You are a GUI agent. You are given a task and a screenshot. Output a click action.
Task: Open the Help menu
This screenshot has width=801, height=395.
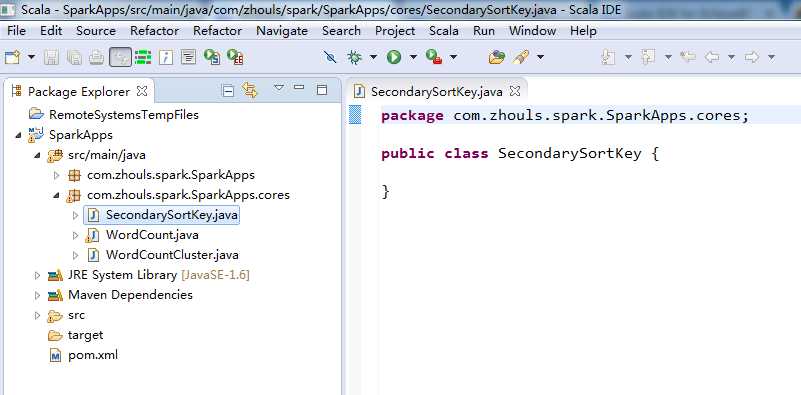pos(583,31)
